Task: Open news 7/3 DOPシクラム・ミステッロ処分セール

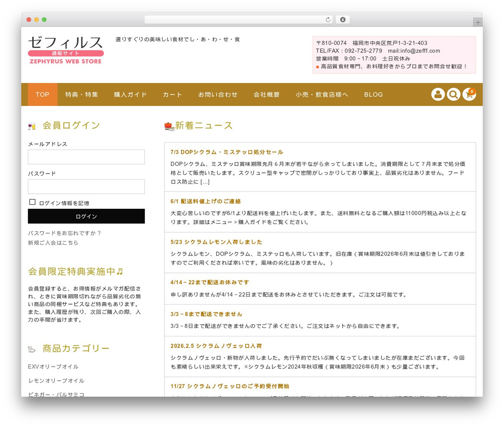Action: 227,152
